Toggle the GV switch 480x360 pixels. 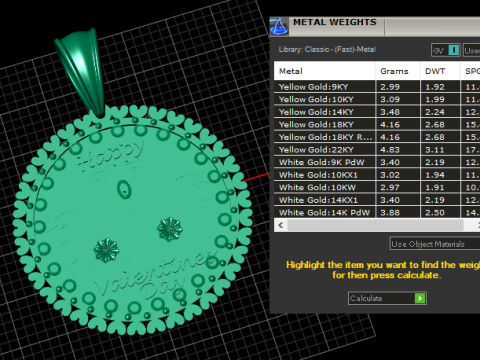coord(446,50)
